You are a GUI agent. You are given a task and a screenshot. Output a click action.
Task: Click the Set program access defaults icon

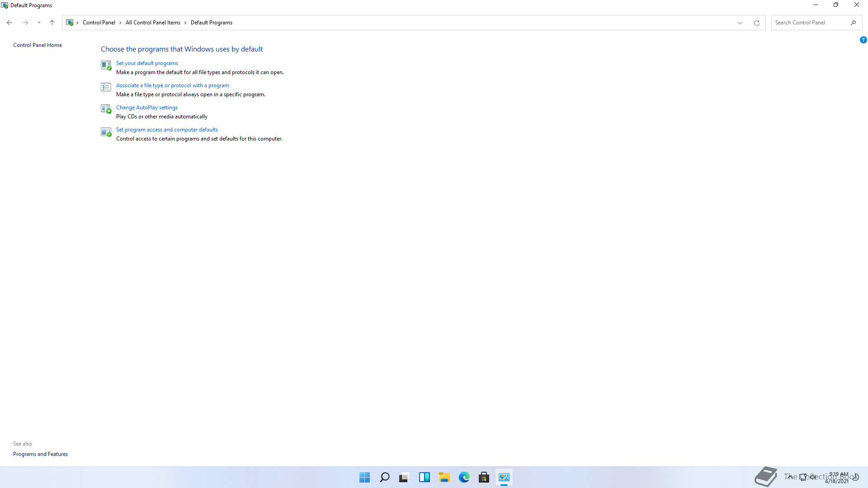click(x=106, y=131)
